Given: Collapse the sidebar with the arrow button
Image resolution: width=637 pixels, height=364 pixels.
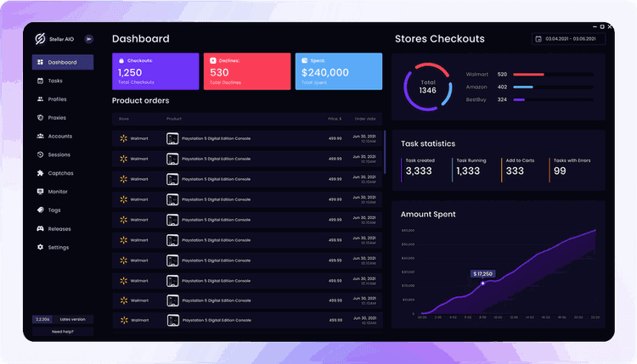Looking at the screenshot, I should [x=88, y=39].
